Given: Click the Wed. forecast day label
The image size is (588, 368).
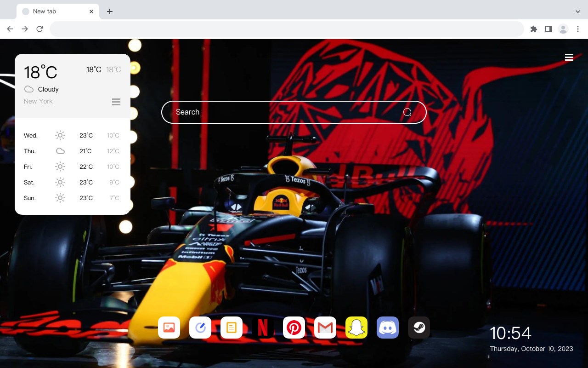Looking at the screenshot, I should pos(31,135).
